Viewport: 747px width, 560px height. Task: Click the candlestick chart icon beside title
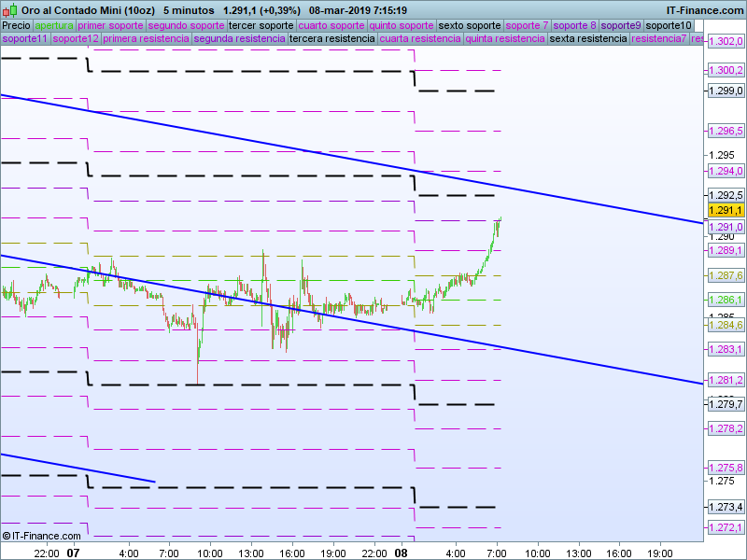tap(9, 9)
